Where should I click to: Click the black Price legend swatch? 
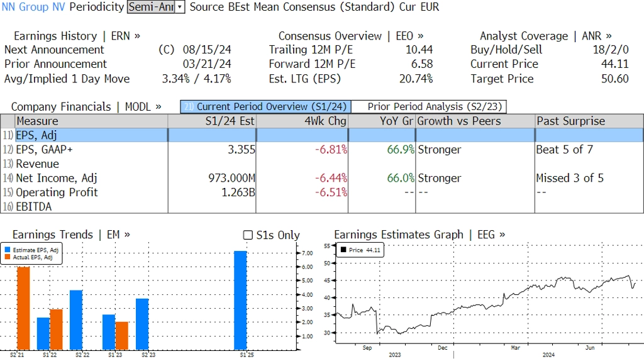pos(343,250)
